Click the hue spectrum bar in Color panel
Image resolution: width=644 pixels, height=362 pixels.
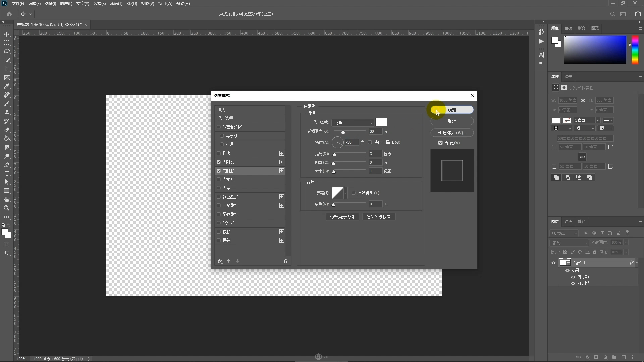click(635, 50)
